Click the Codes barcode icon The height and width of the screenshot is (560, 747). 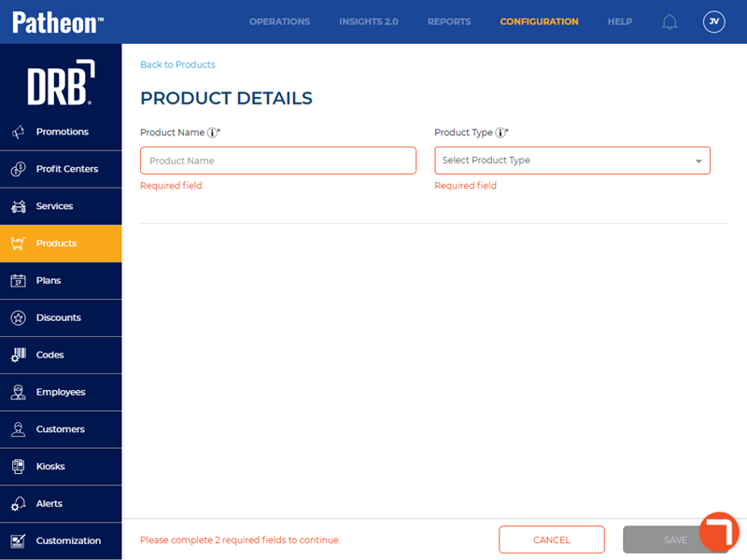(x=18, y=355)
